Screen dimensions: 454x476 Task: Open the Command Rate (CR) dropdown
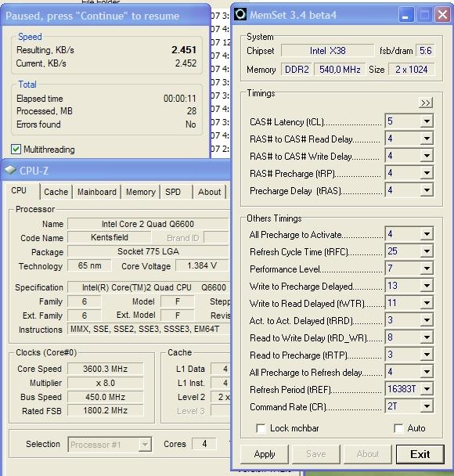(427, 406)
